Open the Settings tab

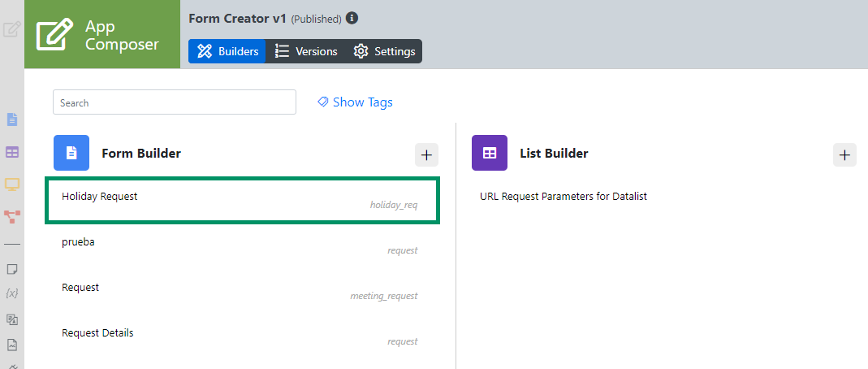coord(384,51)
